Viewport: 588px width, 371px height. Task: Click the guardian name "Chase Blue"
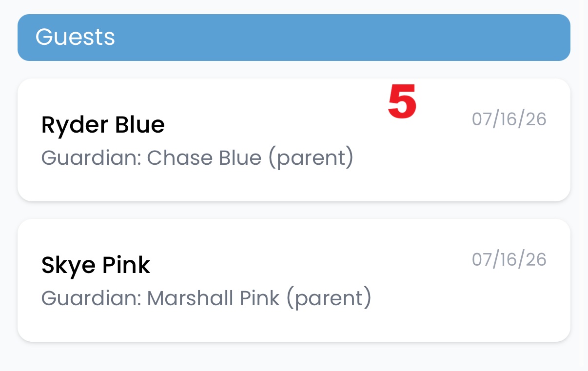click(204, 158)
